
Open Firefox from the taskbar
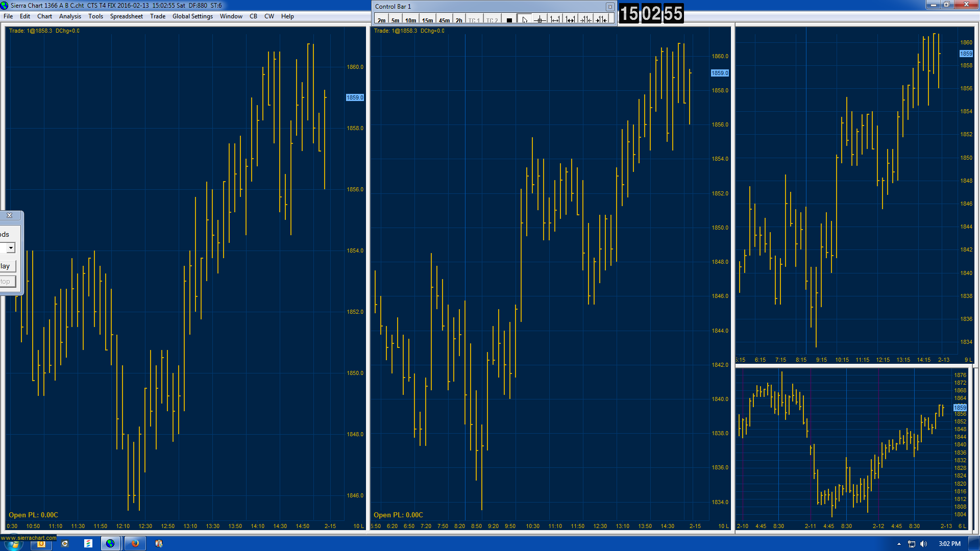(135, 543)
